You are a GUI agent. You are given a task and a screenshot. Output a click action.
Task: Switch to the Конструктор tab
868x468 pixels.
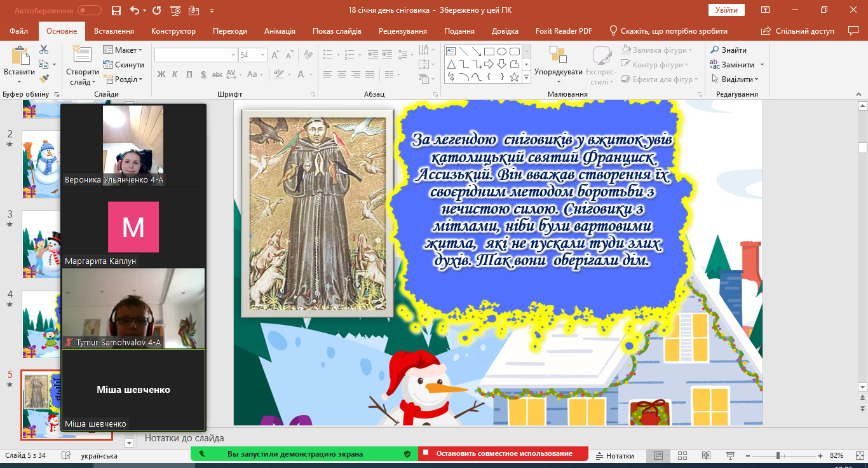(173, 31)
